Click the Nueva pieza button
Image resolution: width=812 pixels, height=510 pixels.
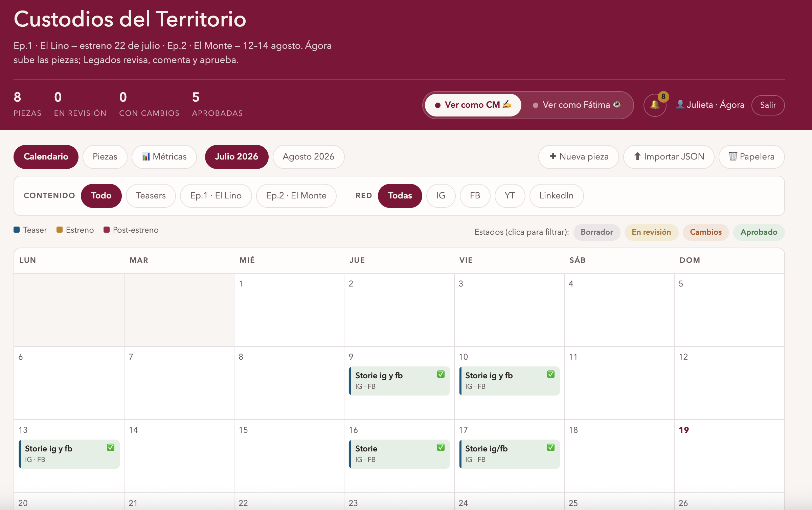tap(579, 157)
